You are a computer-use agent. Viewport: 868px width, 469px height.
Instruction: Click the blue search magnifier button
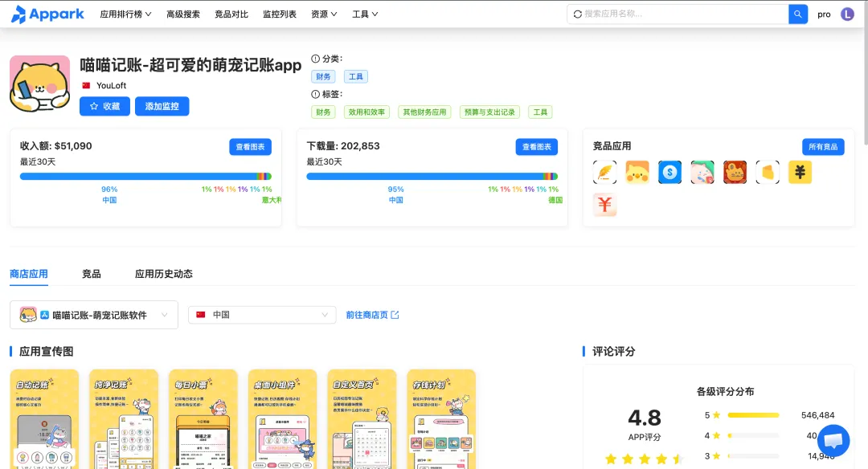tap(798, 14)
